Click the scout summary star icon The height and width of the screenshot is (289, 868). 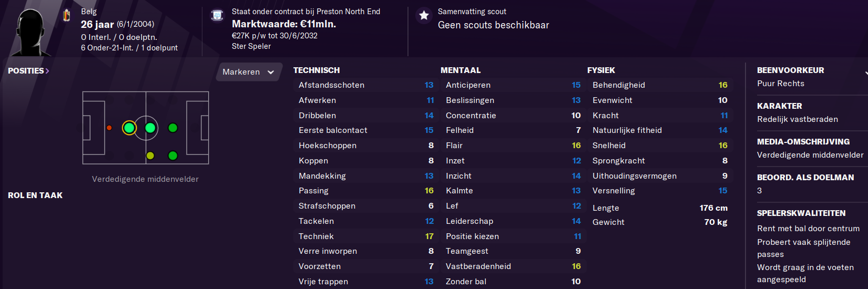[x=424, y=16]
